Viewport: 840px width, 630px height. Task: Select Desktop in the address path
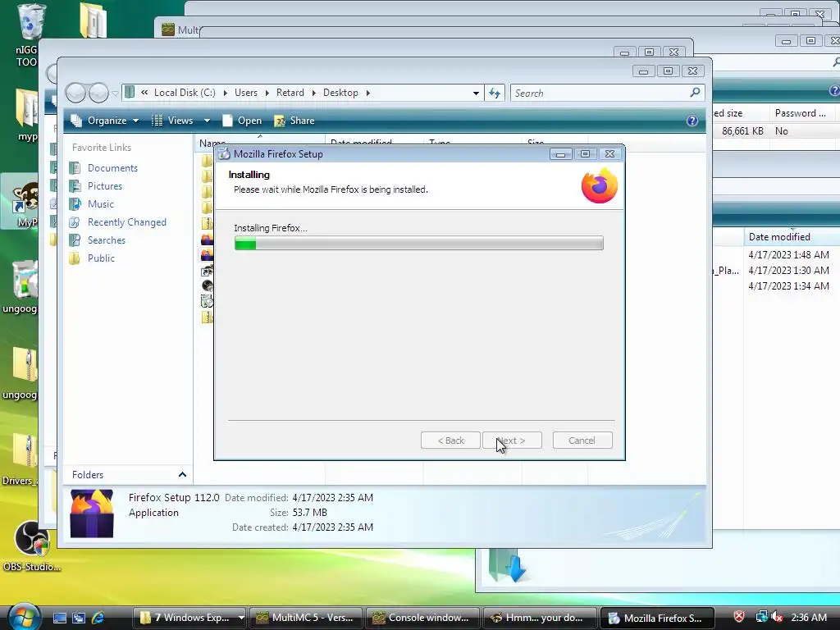pos(340,93)
